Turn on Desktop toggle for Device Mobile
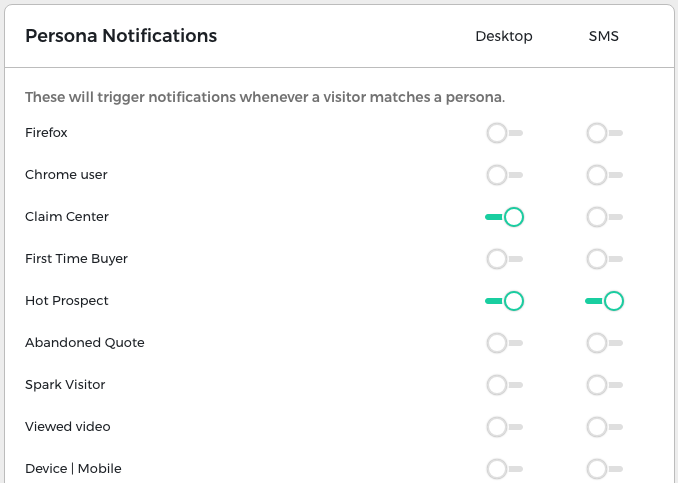 [x=504, y=468]
